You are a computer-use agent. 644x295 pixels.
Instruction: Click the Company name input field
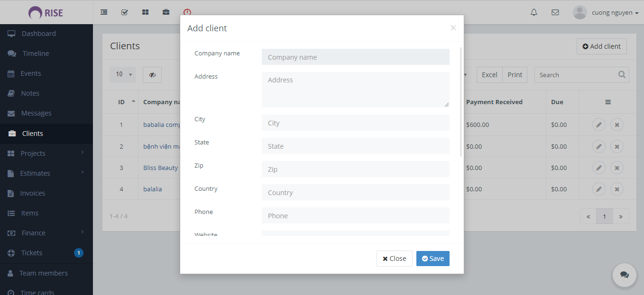click(x=356, y=57)
